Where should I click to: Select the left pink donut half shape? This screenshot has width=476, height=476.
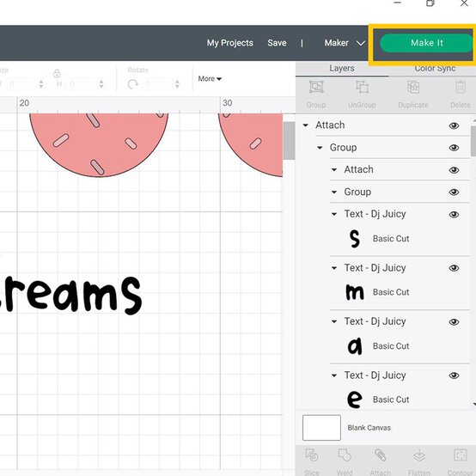coord(99,144)
